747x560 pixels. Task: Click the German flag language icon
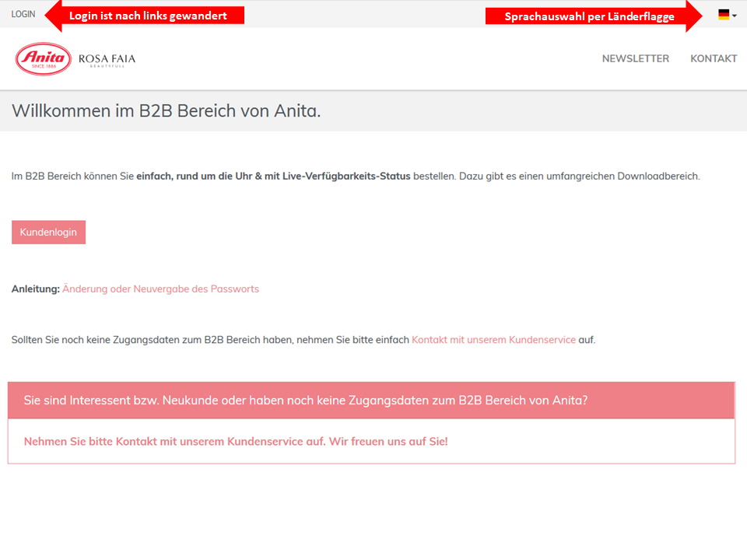[724, 14]
